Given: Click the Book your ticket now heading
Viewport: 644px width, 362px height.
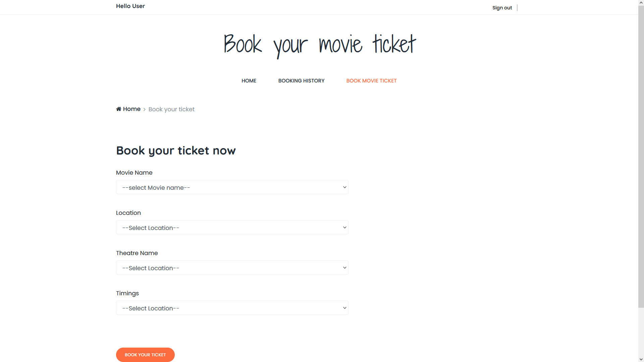Looking at the screenshot, I should (175, 150).
